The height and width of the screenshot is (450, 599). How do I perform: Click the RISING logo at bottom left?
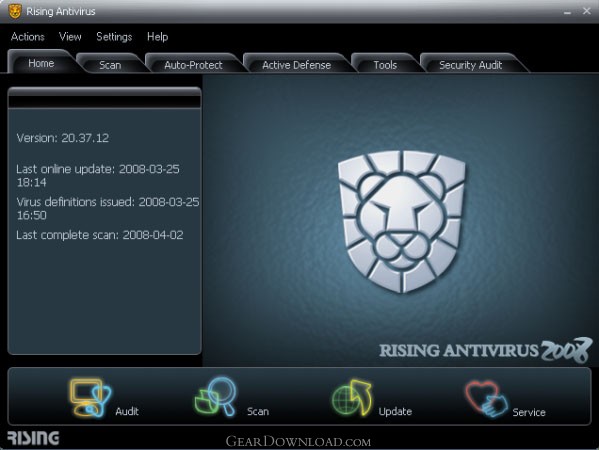pyautogui.click(x=33, y=438)
